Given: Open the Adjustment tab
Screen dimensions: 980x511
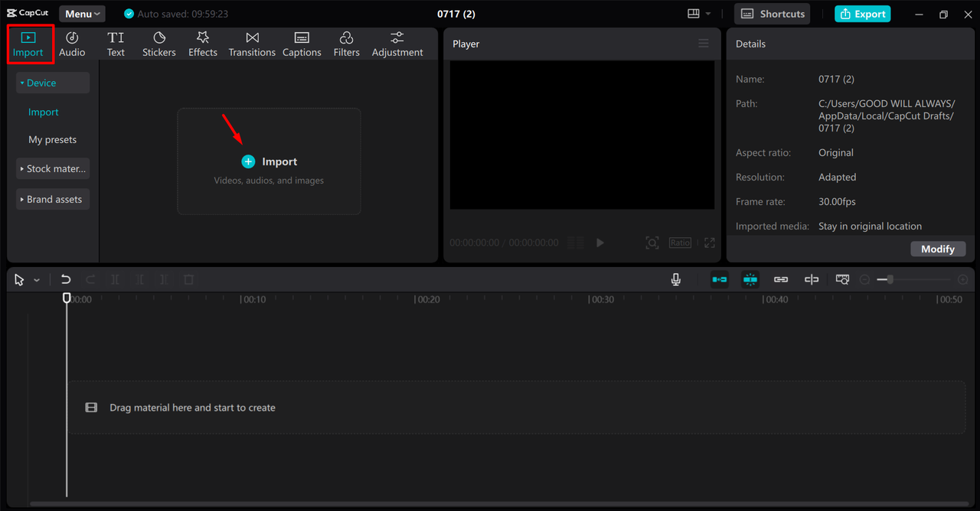Looking at the screenshot, I should tap(397, 44).
